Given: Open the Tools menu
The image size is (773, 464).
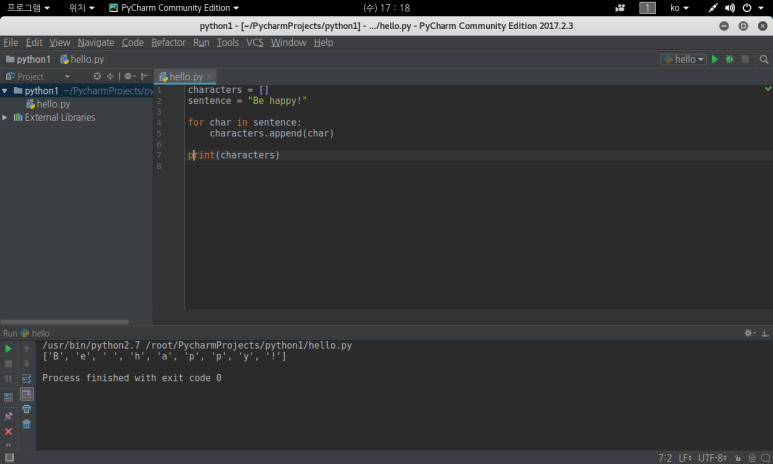Looking at the screenshot, I should [228, 42].
